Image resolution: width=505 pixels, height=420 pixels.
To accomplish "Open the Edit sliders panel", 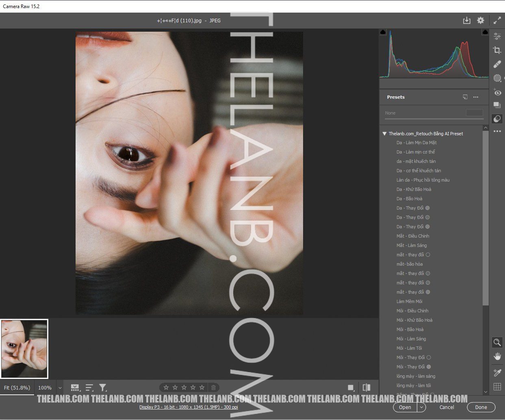I will coord(497,37).
